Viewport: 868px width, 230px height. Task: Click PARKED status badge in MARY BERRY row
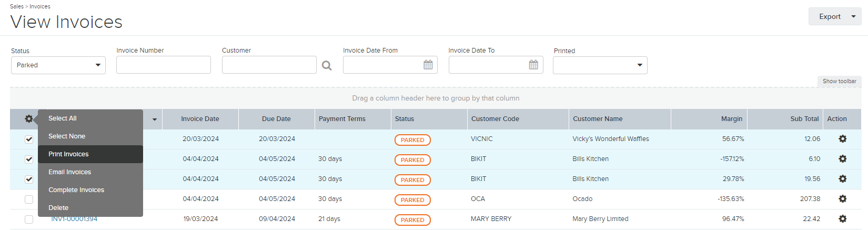pos(412,220)
